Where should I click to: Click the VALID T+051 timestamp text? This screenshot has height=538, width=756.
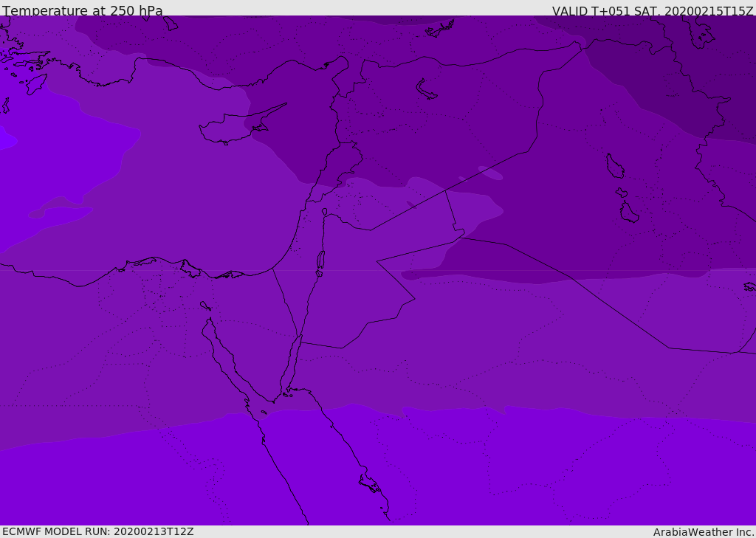[653, 11]
